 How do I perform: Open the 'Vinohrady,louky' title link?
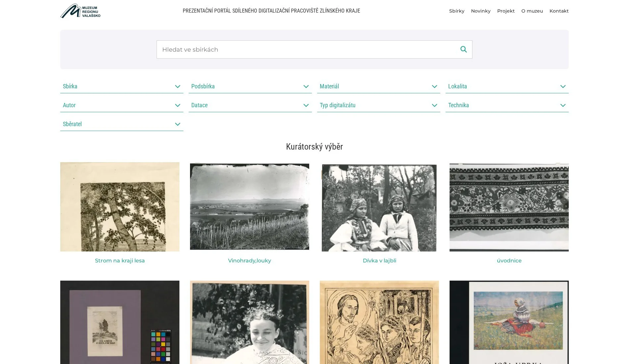coord(250,261)
